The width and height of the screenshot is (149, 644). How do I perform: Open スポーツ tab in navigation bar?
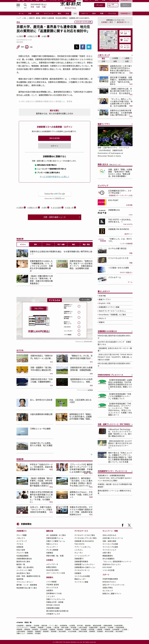pyautogui.click(x=84, y=13)
